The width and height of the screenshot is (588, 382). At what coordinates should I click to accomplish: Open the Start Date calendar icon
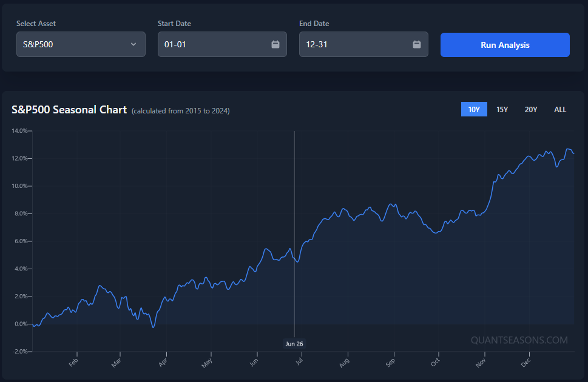pos(275,44)
